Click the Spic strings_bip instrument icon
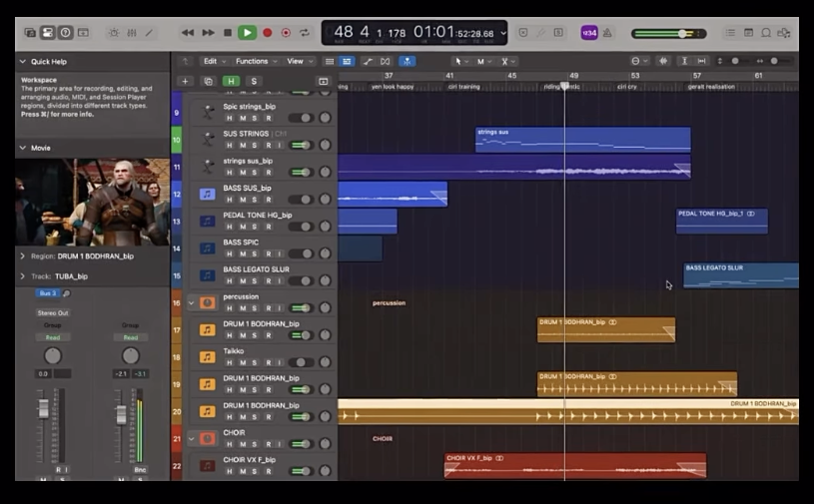The image size is (814, 504). (208, 112)
